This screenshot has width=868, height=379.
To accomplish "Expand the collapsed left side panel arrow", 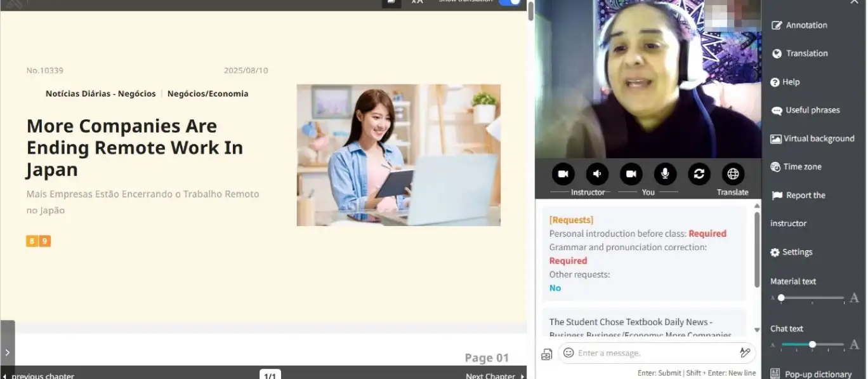I will [x=7, y=352].
